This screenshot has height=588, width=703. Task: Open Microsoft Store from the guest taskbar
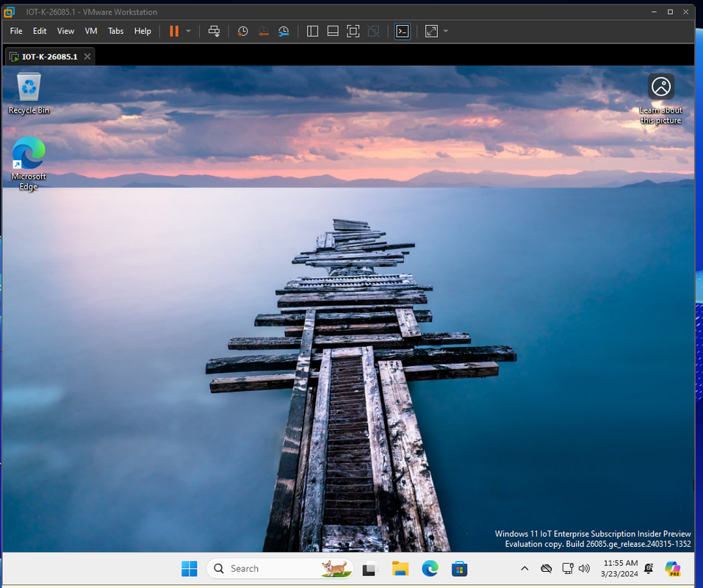coord(460,569)
